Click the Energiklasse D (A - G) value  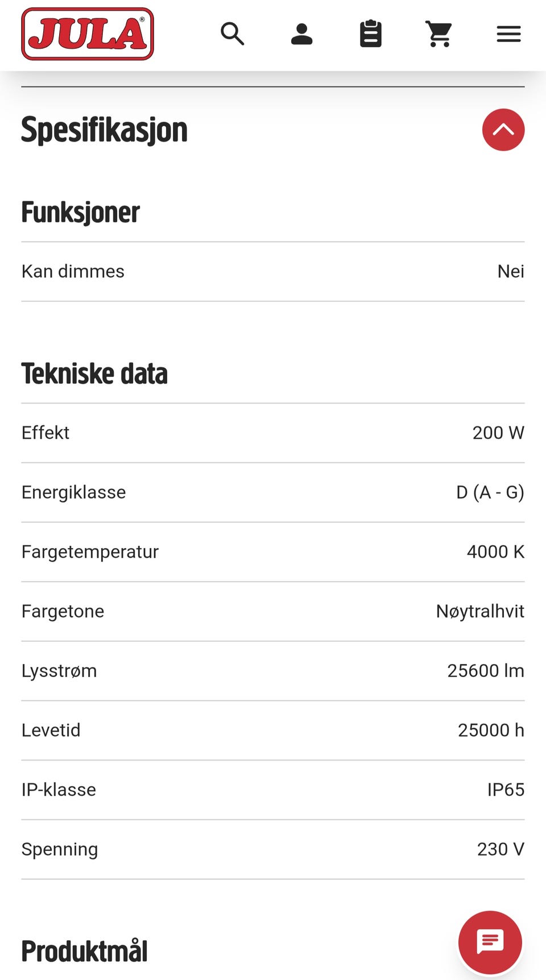(x=490, y=492)
